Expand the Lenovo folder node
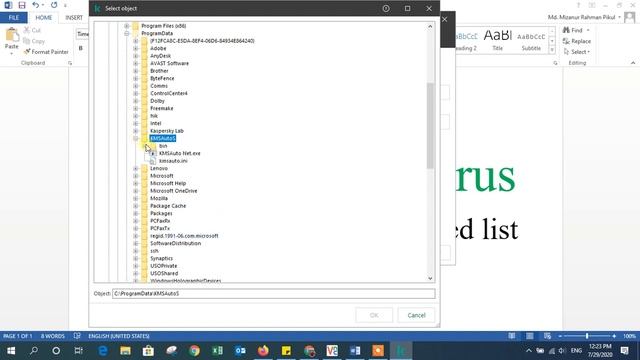Screen dimensions: 640x360 pos(136,168)
